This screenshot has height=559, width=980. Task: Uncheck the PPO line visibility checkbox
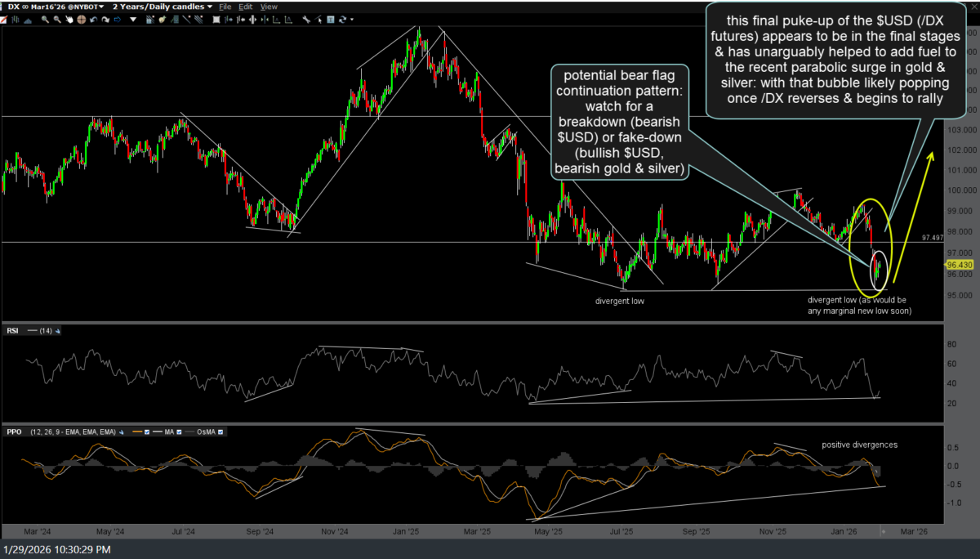pos(147,432)
